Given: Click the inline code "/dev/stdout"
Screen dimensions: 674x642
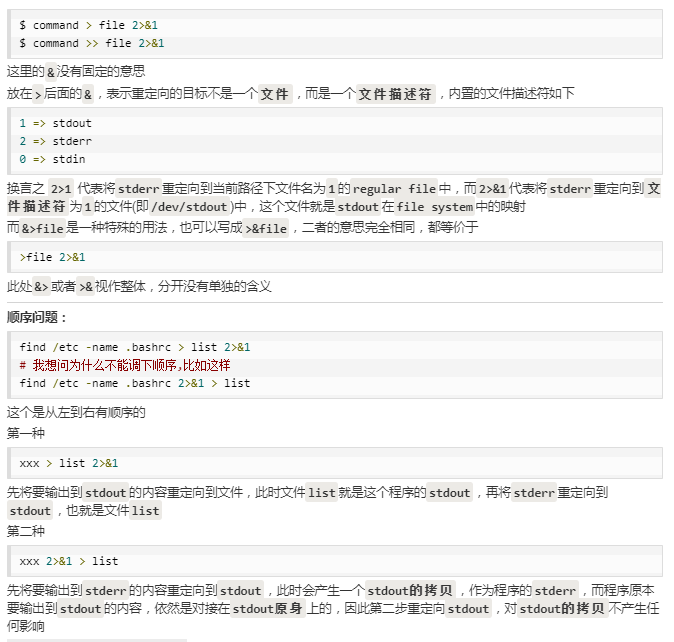Looking at the screenshot, I should tap(189, 207).
